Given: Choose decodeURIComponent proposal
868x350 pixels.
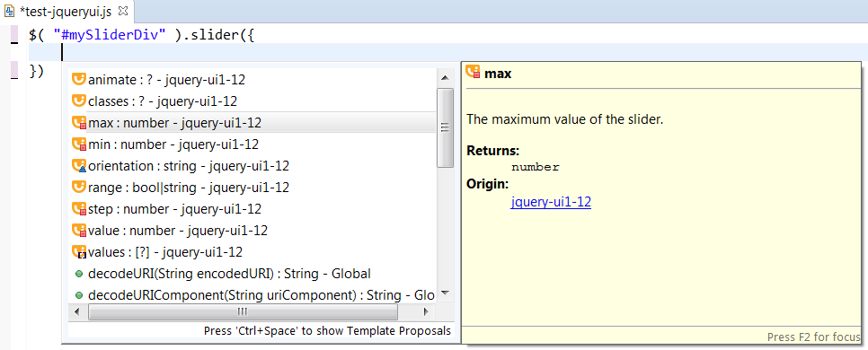Looking at the screenshot, I should [x=253, y=295].
